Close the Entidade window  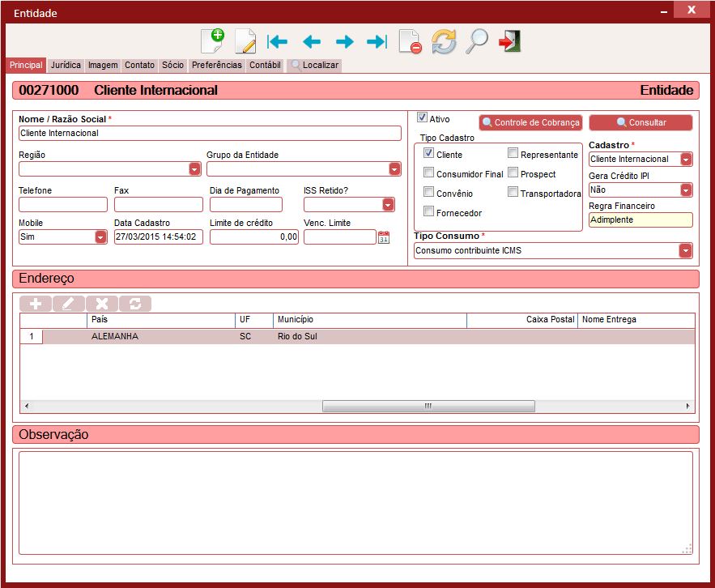pyautogui.click(x=692, y=10)
